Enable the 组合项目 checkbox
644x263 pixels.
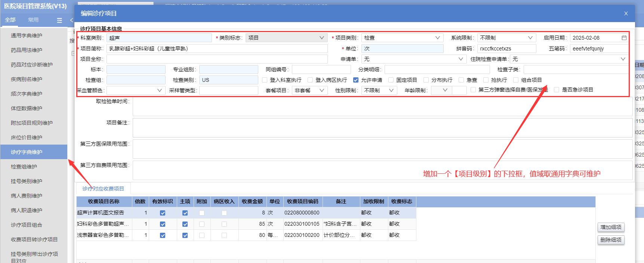coord(516,80)
